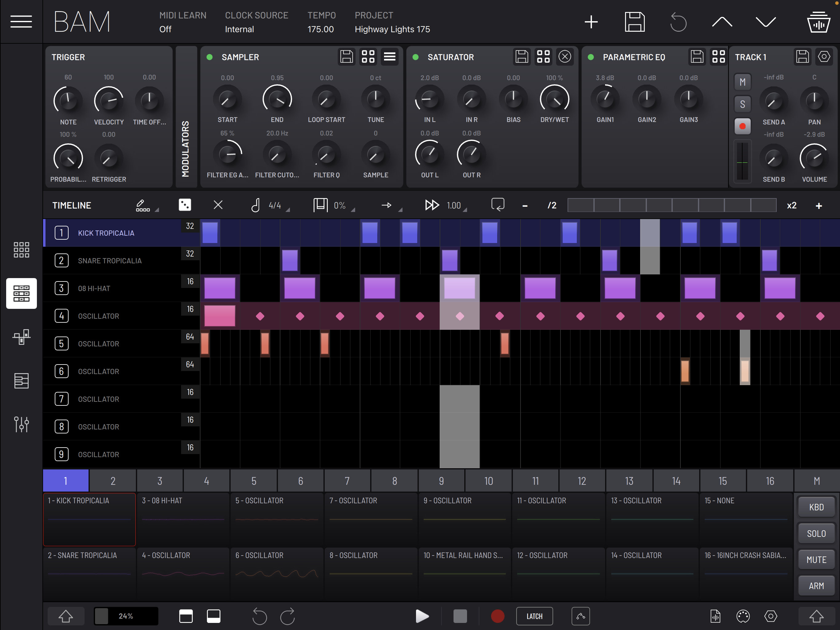Viewport: 840px width, 630px height.
Task: Solo Track 1 with the S button
Action: (743, 104)
